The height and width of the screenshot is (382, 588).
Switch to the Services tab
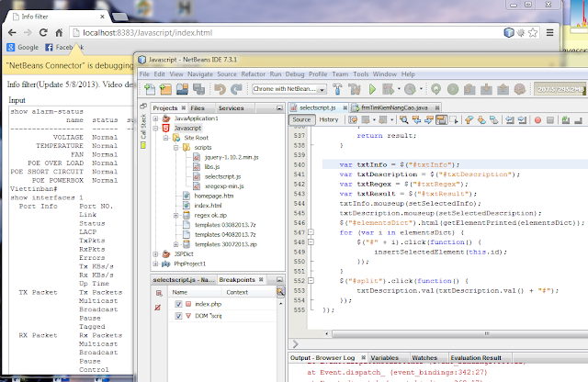[231, 108]
